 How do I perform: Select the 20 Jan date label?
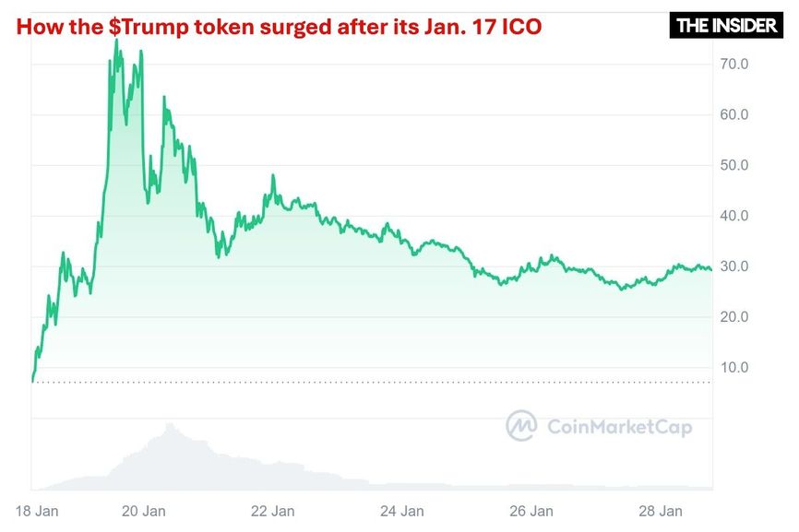tap(144, 511)
